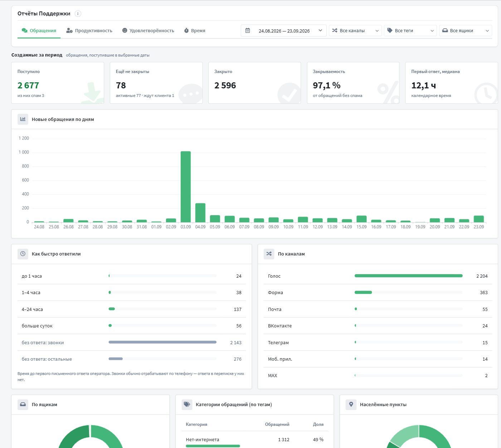Click the tag icon in Все теги filter

coord(390,31)
